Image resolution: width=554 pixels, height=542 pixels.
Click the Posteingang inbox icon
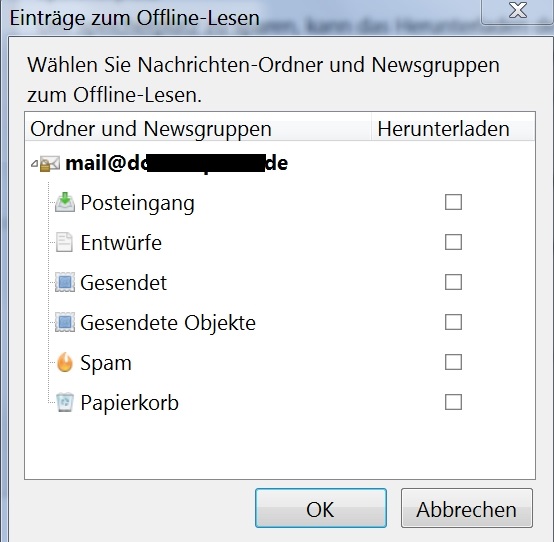click(65, 202)
